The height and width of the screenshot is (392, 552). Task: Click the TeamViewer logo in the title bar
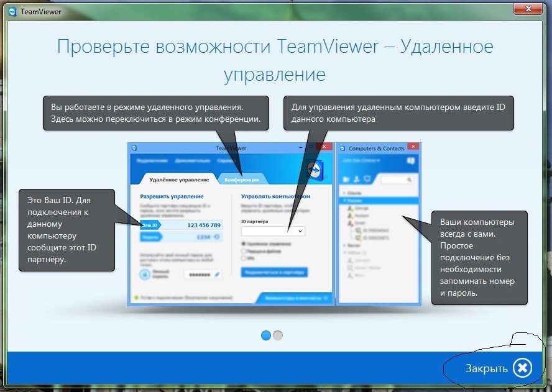tap(12, 12)
